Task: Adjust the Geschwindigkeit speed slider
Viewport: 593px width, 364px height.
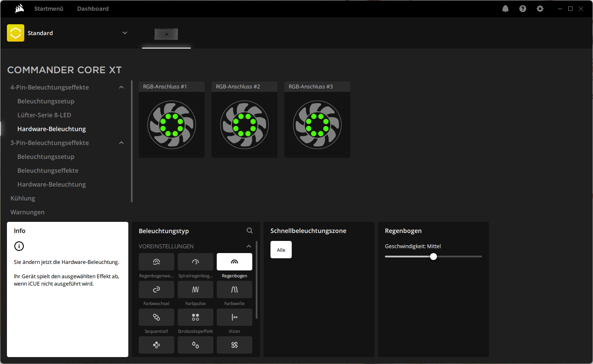Action: tap(433, 257)
